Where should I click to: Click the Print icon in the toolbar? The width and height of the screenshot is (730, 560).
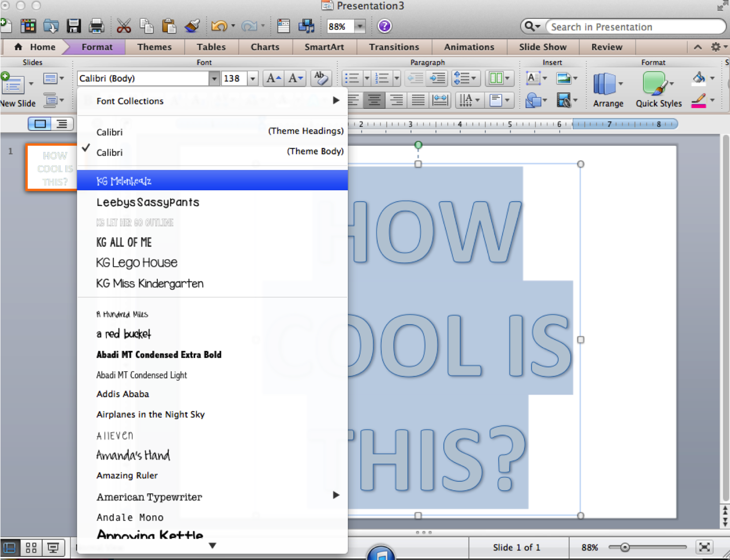(x=96, y=26)
